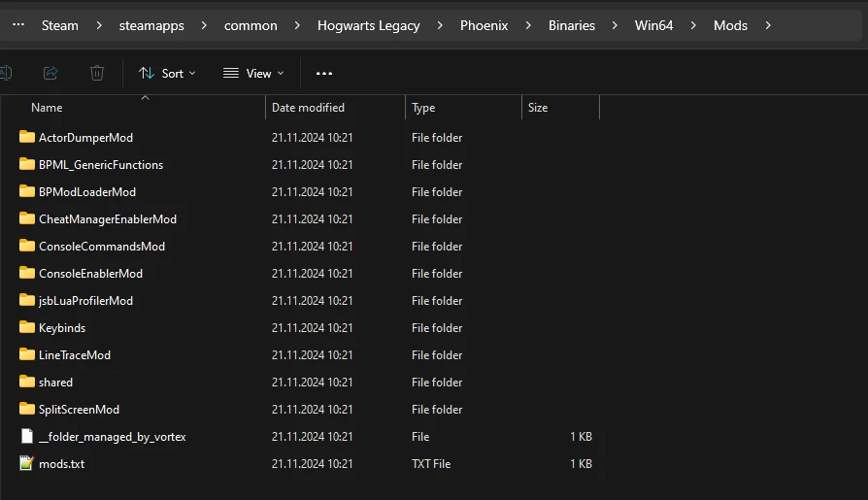Sort by Name column header
The height and width of the screenshot is (500, 868).
click(47, 108)
